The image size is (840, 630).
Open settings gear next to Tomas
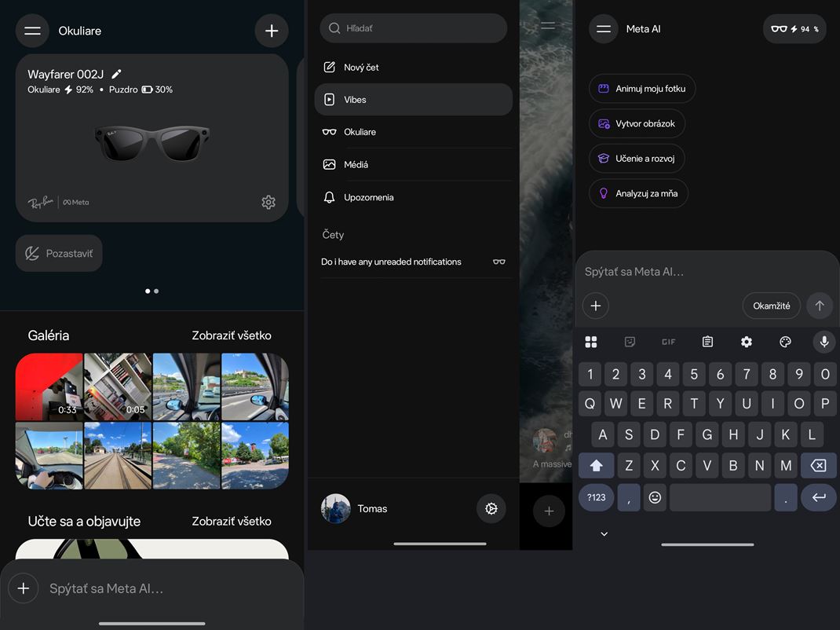(x=491, y=508)
